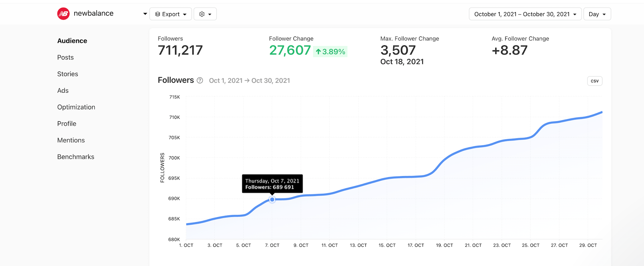Image resolution: width=644 pixels, height=266 pixels.
Task: Go to Posts in sidebar
Action: [65, 57]
